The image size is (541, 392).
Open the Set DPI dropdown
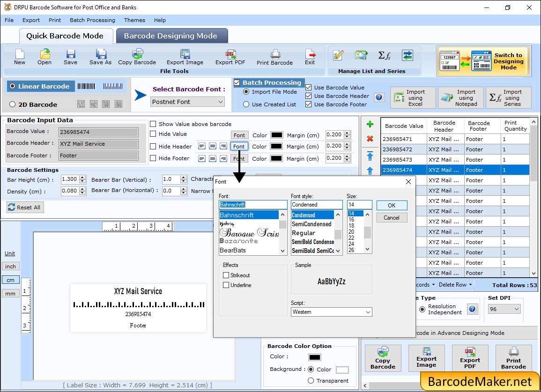[x=504, y=309]
